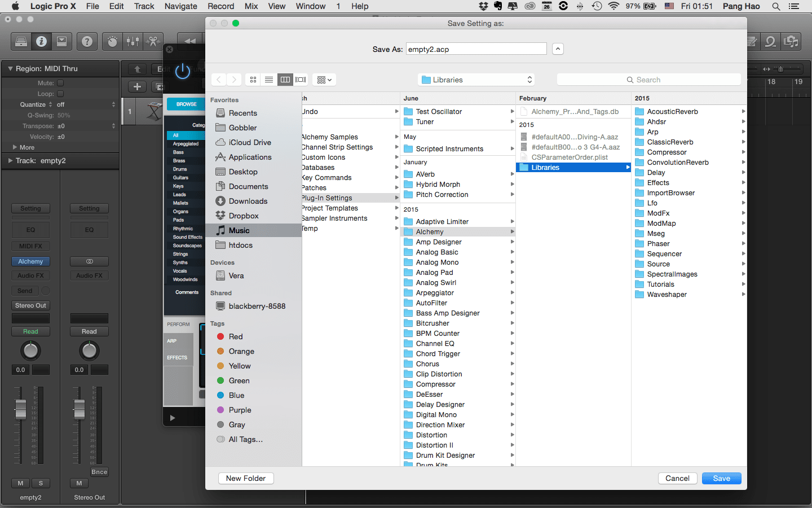Collapse the save dialog with the chevron button

pos(558,49)
